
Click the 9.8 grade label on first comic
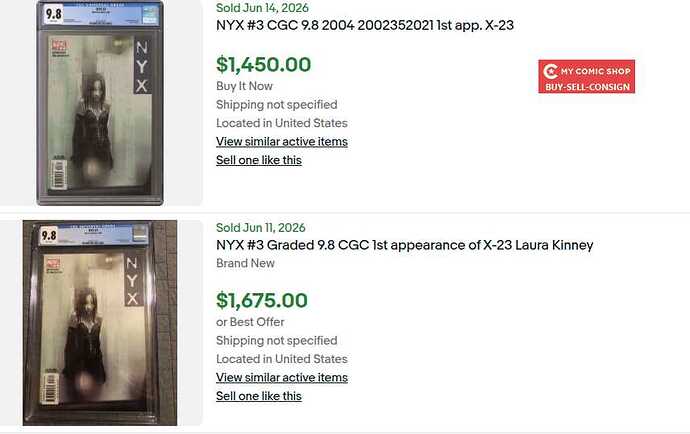coord(53,14)
